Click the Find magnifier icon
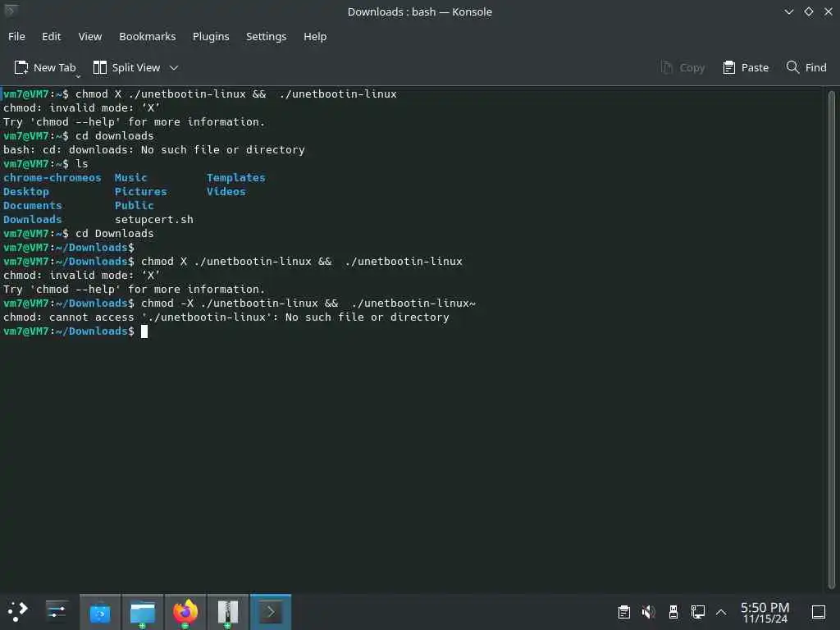840x630 pixels. [x=792, y=67]
